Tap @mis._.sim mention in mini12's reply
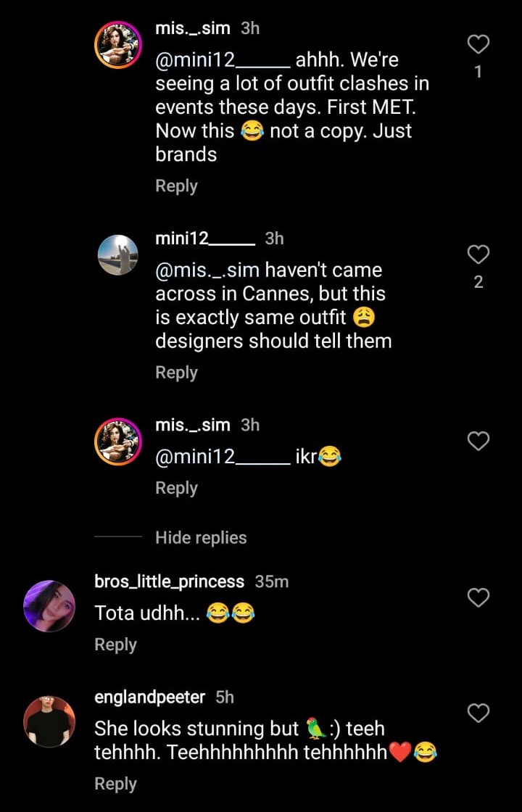This screenshot has height=812, width=522. click(207, 270)
